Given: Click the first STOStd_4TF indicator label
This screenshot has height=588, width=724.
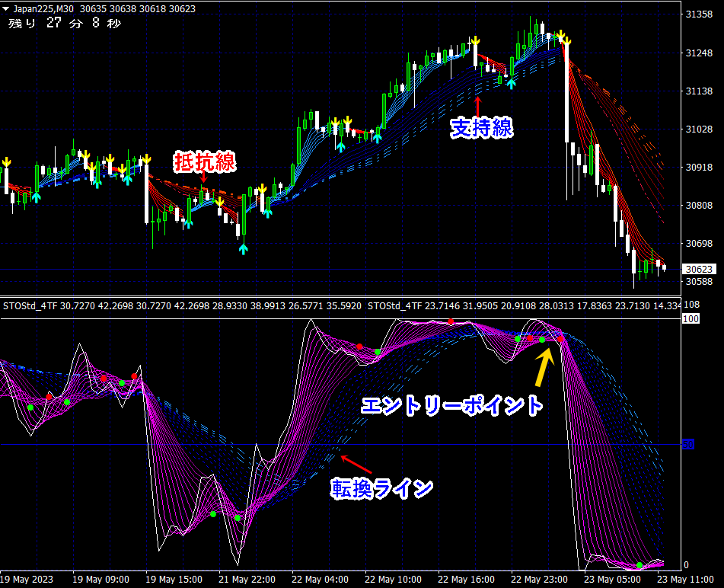Looking at the screenshot, I should point(30,306).
